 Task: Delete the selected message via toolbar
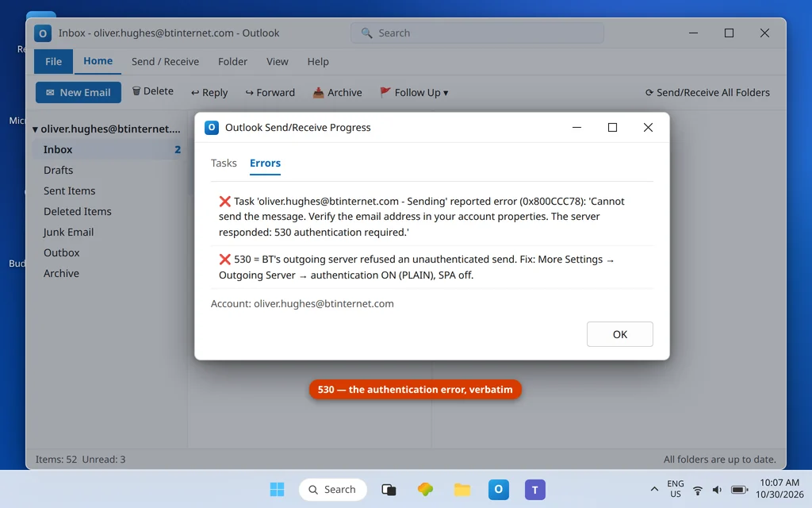(x=153, y=91)
